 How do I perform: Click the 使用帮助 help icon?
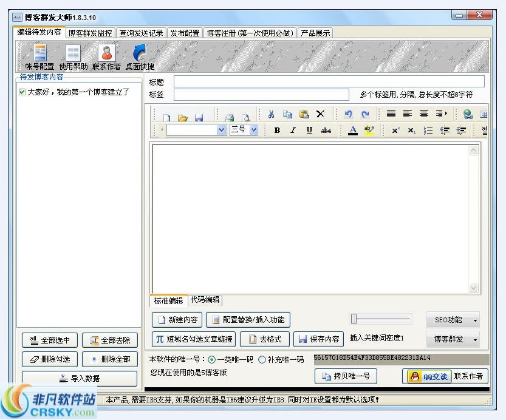point(73,56)
